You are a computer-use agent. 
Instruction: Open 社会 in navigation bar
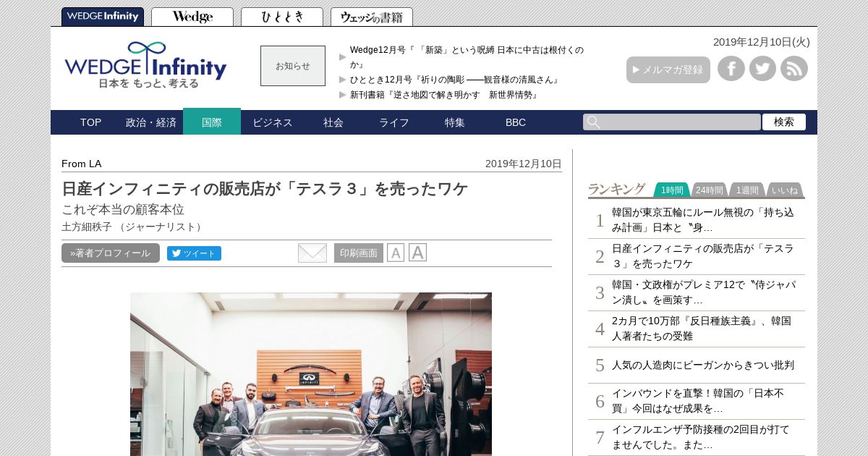pyautogui.click(x=333, y=122)
